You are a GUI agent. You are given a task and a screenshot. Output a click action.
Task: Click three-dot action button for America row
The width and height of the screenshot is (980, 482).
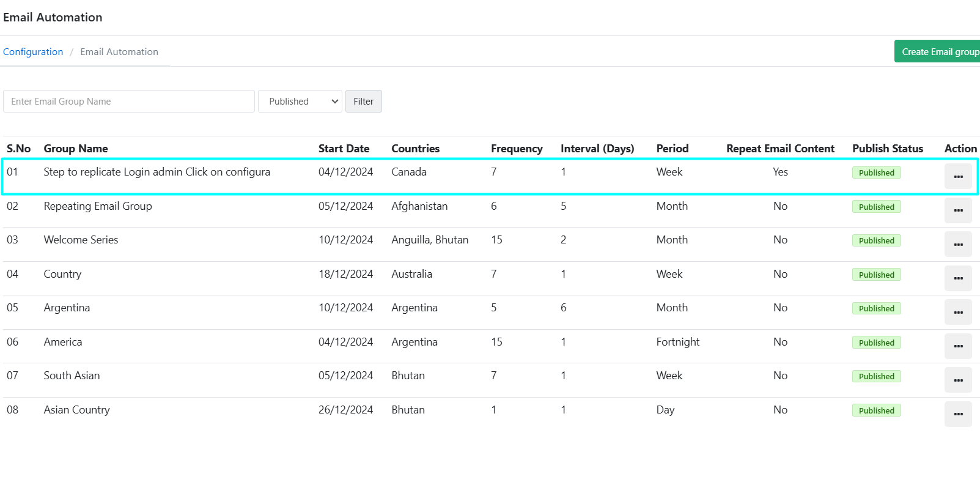point(957,346)
